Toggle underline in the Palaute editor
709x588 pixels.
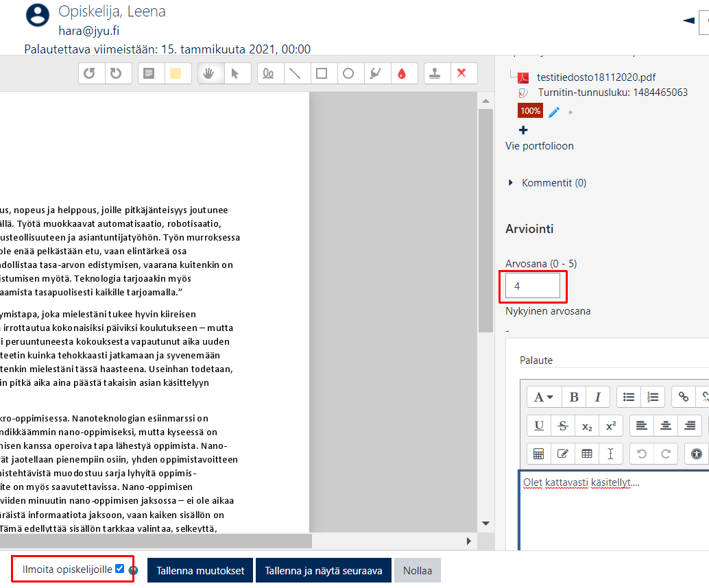(x=539, y=426)
